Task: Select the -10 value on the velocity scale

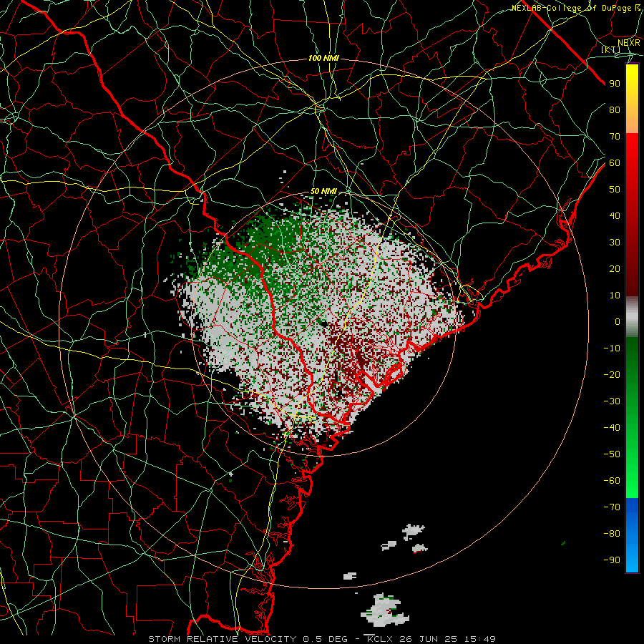Action: tap(612, 348)
